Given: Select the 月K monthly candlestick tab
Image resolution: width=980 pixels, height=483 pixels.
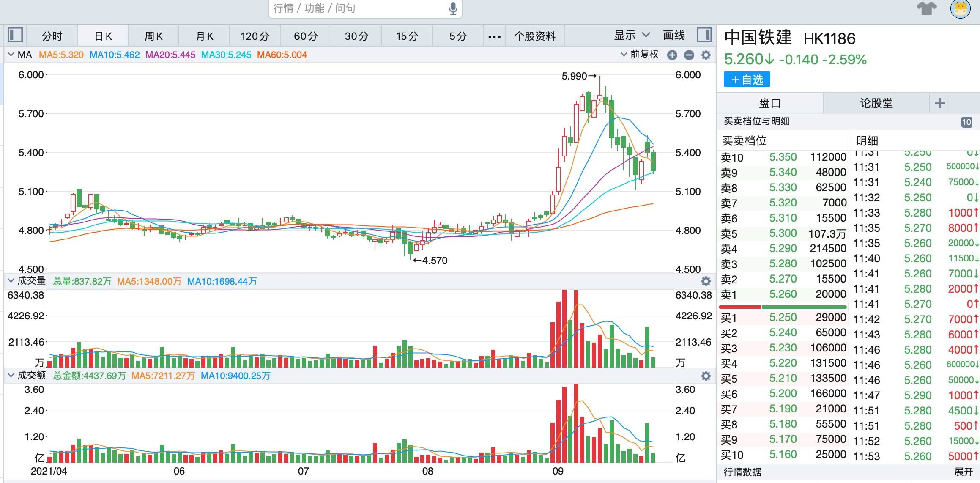Looking at the screenshot, I should pos(205,36).
